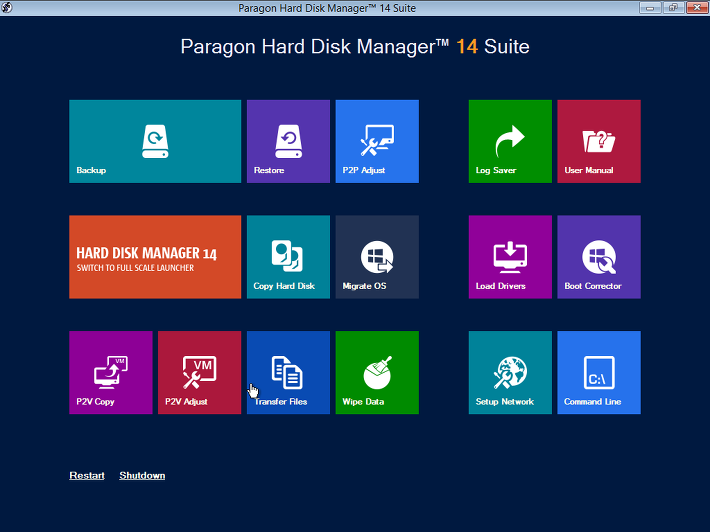Open the Copy Hard Disk tile
Screen dimensions: 710x532
(x=288, y=257)
